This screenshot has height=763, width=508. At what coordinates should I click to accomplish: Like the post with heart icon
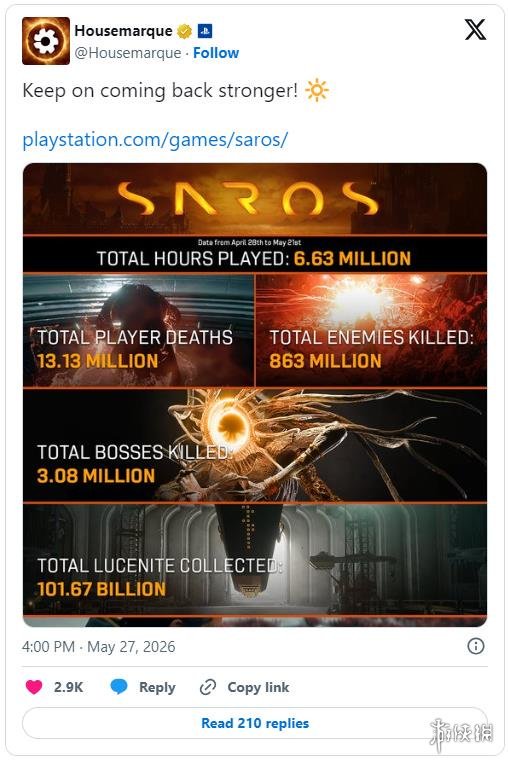point(34,687)
